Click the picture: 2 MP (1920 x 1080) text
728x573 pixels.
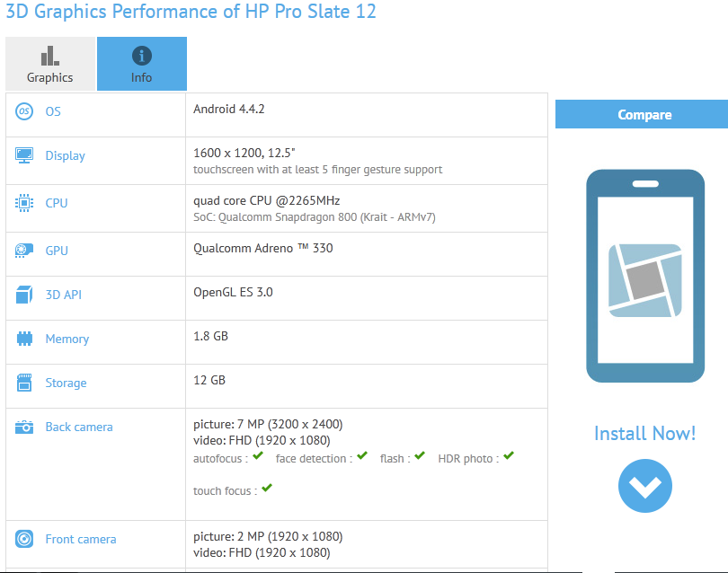268,537
